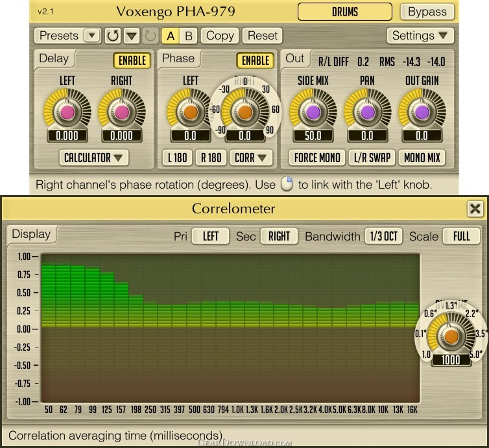Toggle the Delay ENABLE switch

[x=132, y=60]
